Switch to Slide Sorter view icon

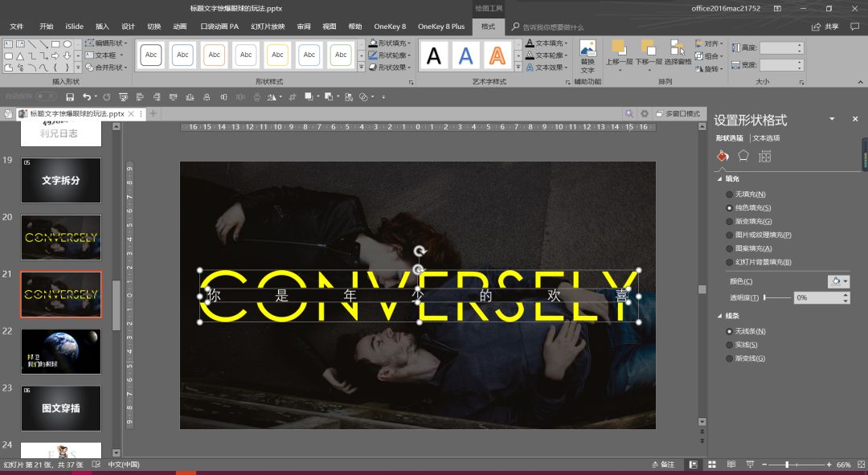coord(712,465)
